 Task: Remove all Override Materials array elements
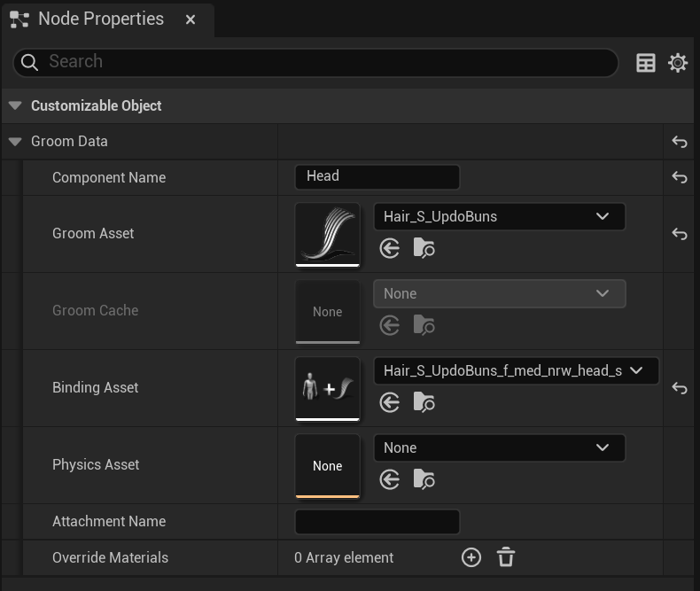click(x=506, y=557)
